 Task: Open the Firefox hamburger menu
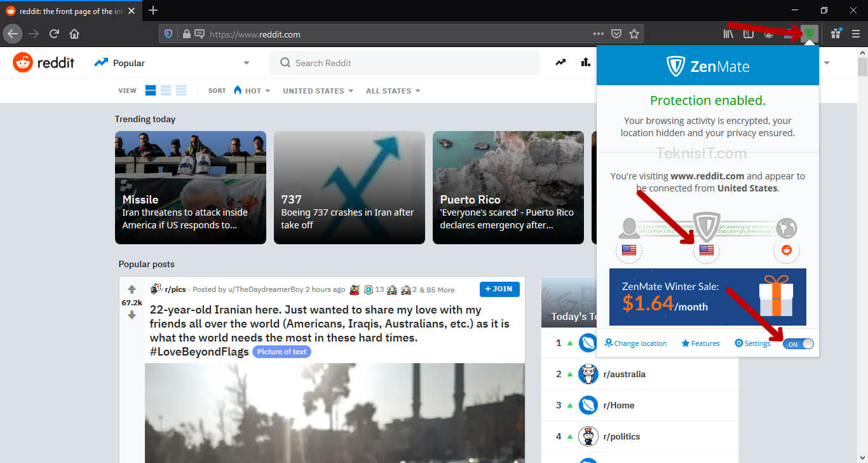(855, 34)
